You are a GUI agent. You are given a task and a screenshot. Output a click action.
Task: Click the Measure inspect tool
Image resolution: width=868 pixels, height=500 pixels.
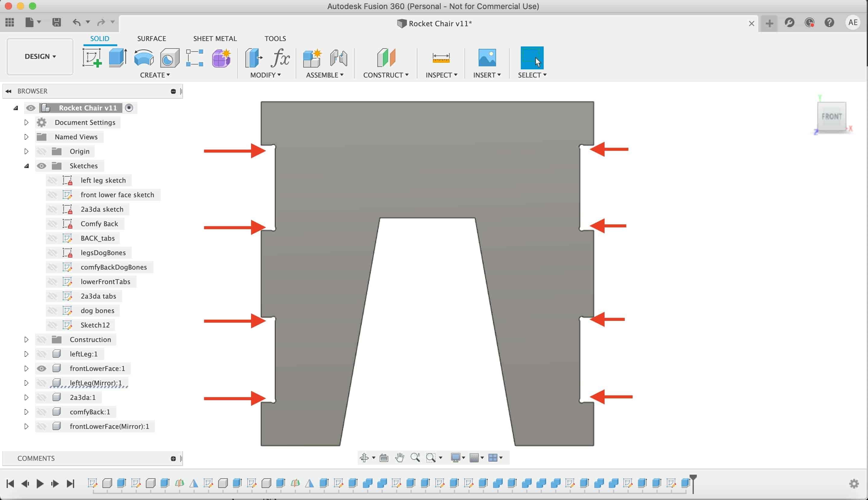pos(441,57)
